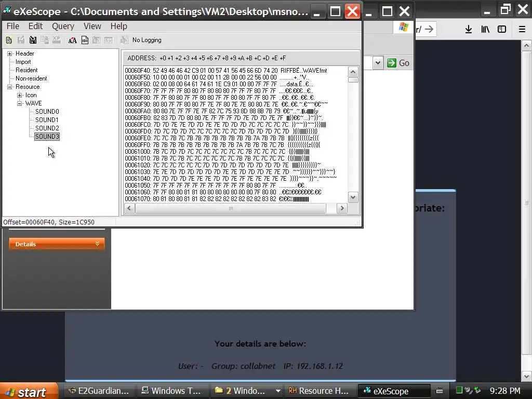The image size is (532, 399).
Task: Toggle Firefox sidebar icon
Action: pos(502,29)
